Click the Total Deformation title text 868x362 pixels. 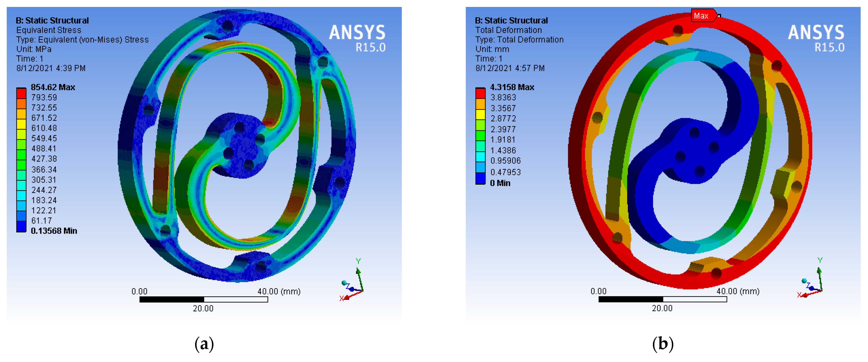coord(508,30)
